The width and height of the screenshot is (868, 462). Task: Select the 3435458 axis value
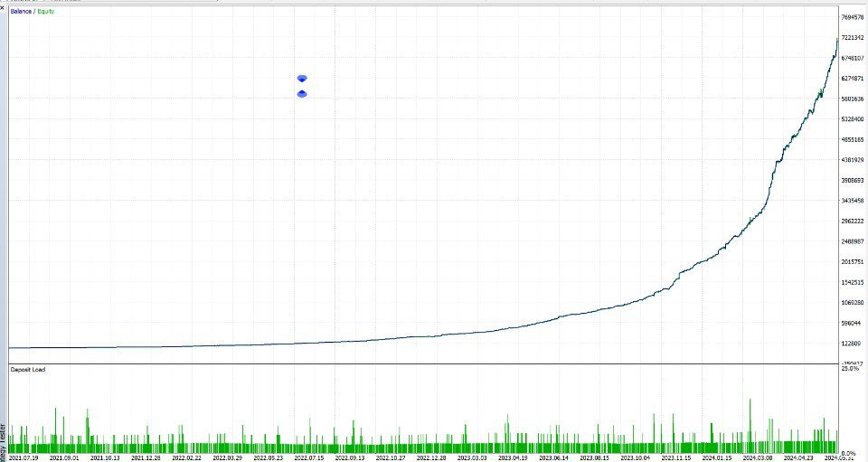[853, 201]
